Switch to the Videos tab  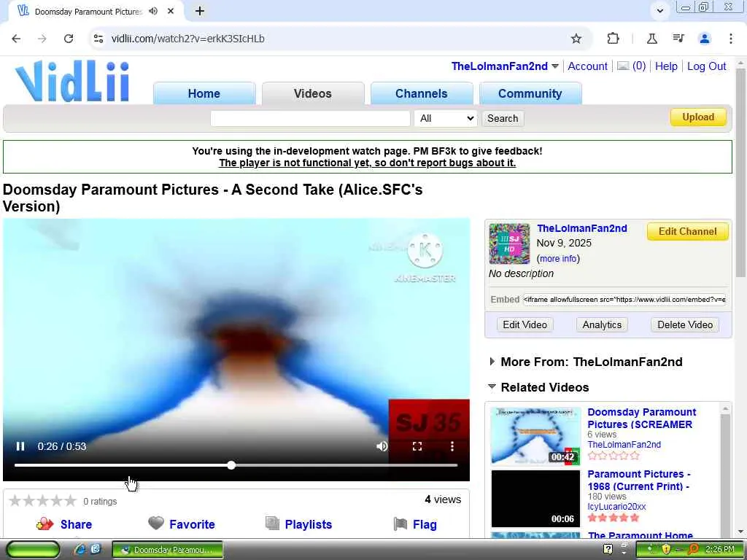point(312,93)
